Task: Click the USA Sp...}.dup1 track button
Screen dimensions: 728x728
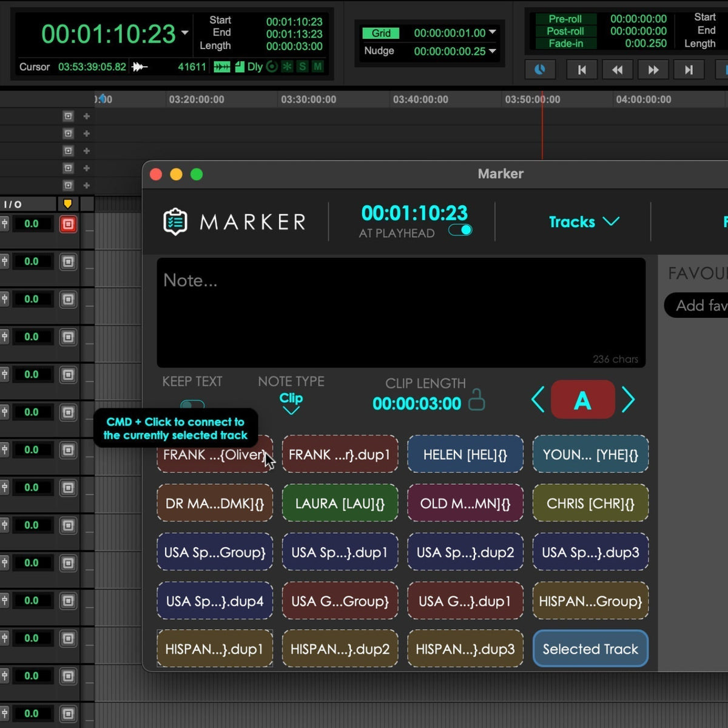Action: (340, 552)
